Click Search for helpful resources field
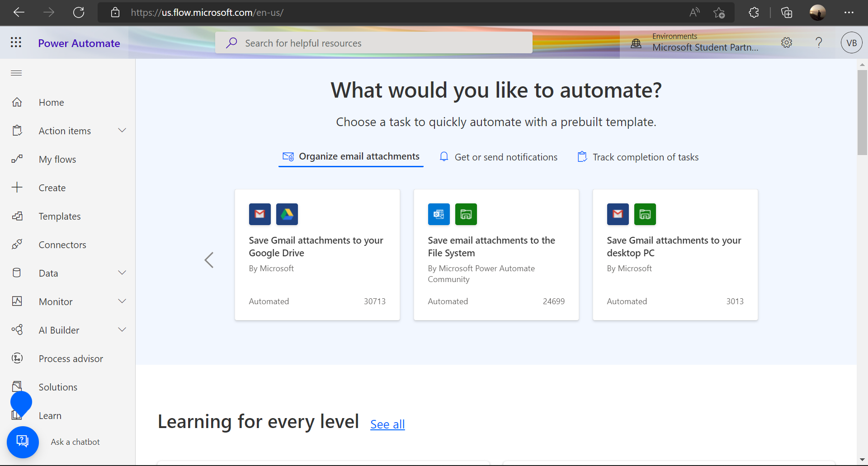The height and width of the screenshot is (466, 868). [374, 43]
